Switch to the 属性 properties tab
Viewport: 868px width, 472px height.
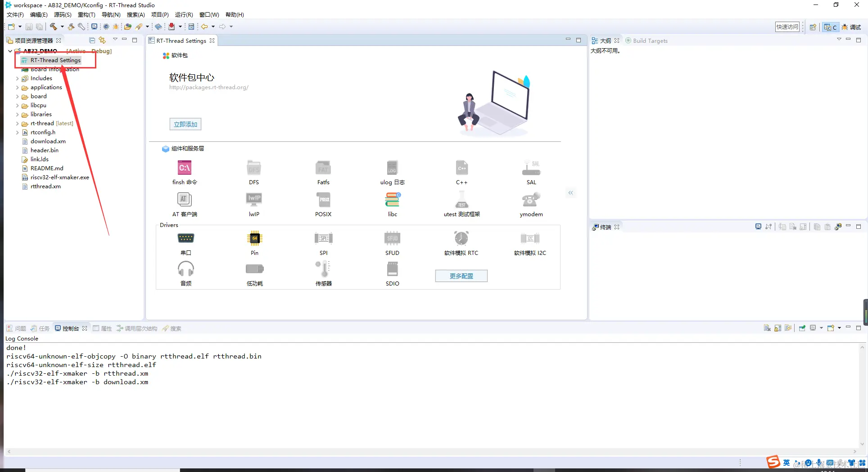[103, 328]
